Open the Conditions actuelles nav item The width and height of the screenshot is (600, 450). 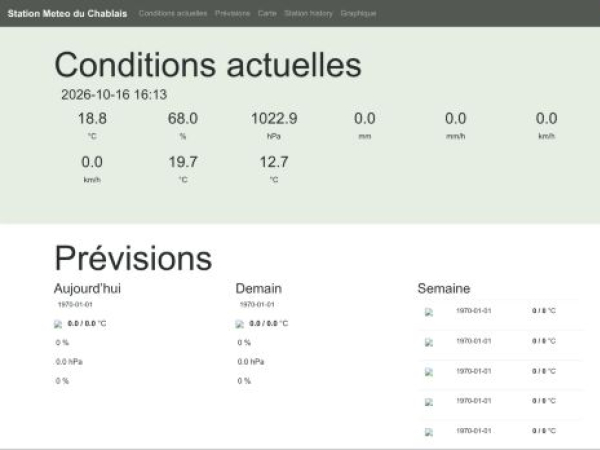tap(173, 13)
